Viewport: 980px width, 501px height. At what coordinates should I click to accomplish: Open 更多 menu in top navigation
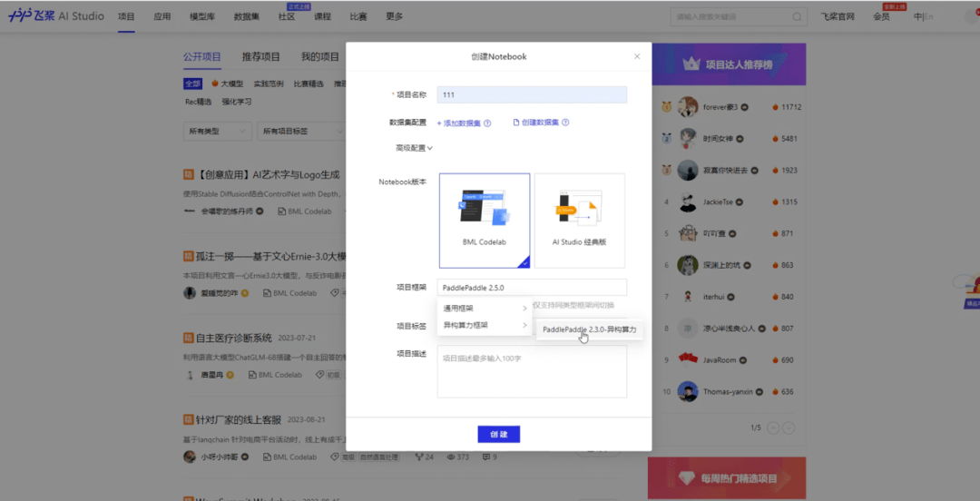[x=395, y=17]
